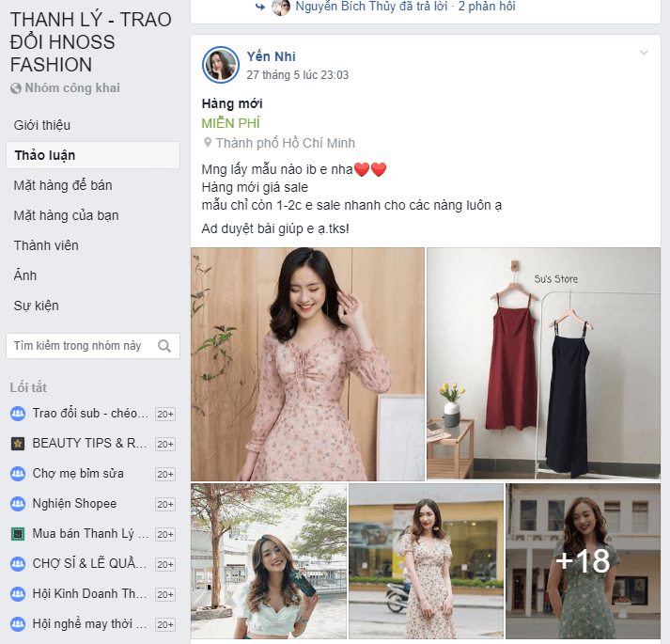Click the commenter avatar beside Nguyễn Bích Thủy

(281, 7)
